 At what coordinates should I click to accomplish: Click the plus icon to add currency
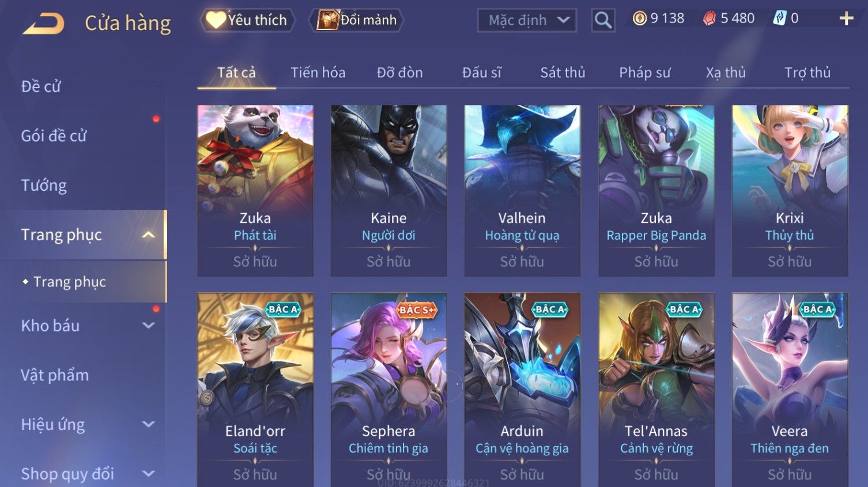(x=846, y=19)
